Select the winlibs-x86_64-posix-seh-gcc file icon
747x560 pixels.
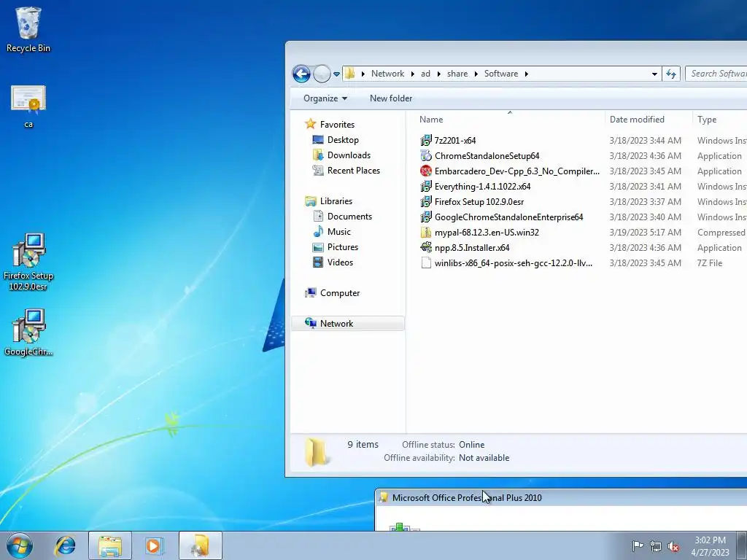[x=426, y=262]
